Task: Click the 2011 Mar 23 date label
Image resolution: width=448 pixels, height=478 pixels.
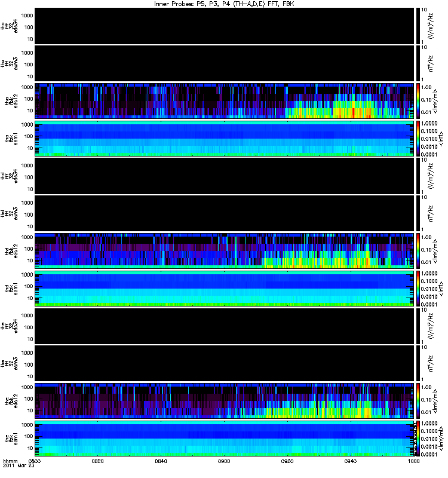Action: [19, 466]
